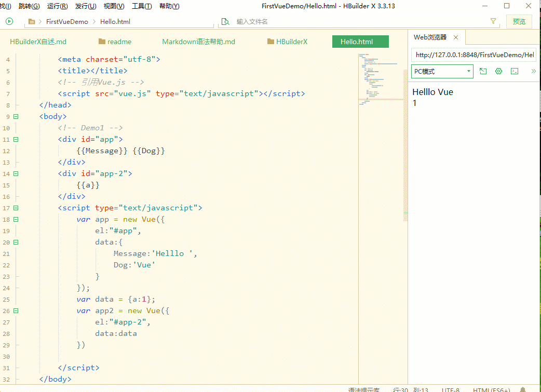Image resolution: width=541 pixels, height=392 pixels.
Task: Click the browser URL address field
Action: (x=474, y=55)
